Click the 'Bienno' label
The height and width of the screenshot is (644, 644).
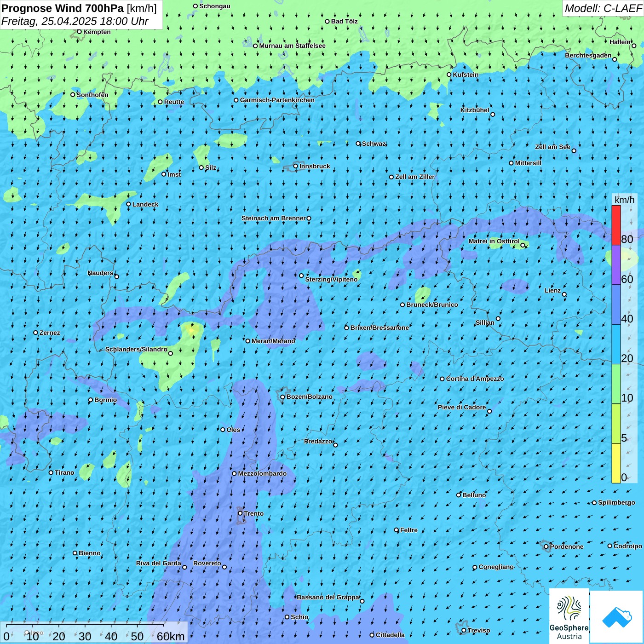tap(90, 553)
